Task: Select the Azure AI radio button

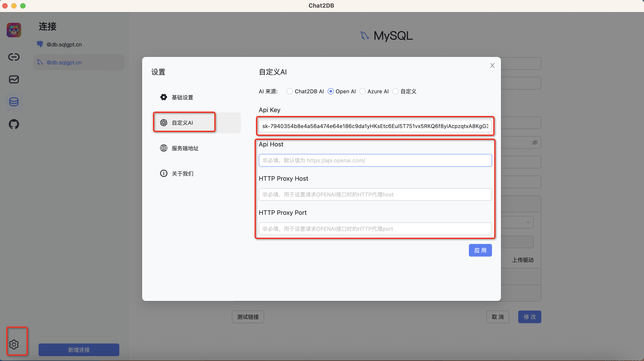Action: click(x=363, y=91)
